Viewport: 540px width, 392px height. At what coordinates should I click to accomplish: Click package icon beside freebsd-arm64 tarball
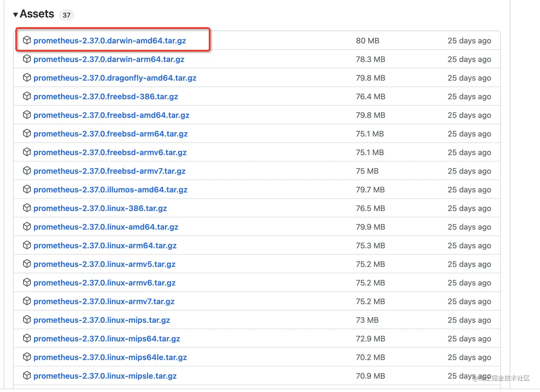(27, 133)
